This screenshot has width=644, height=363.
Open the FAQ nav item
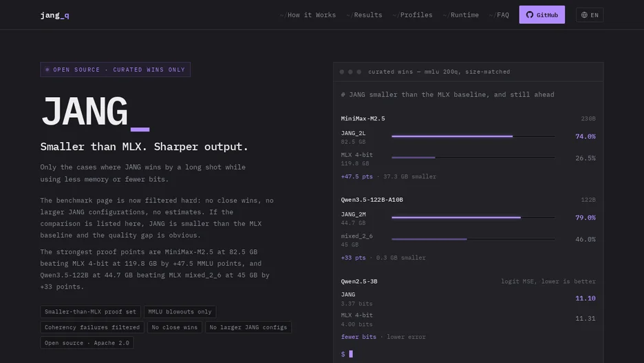tap(499, 14)
